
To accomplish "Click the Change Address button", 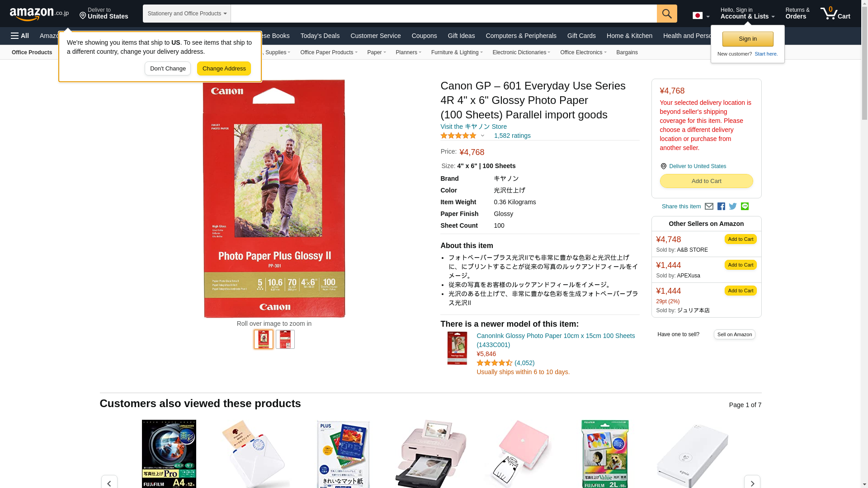I will 224,69.
